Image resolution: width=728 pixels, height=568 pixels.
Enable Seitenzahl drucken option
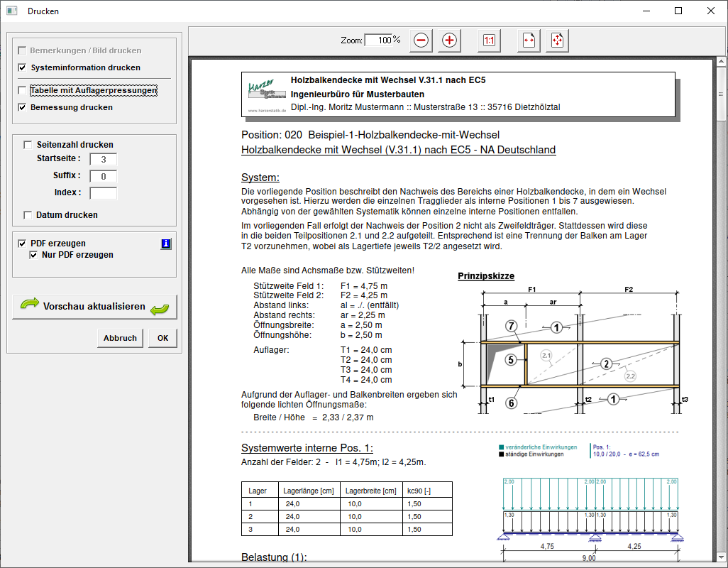tap(28, 145)
